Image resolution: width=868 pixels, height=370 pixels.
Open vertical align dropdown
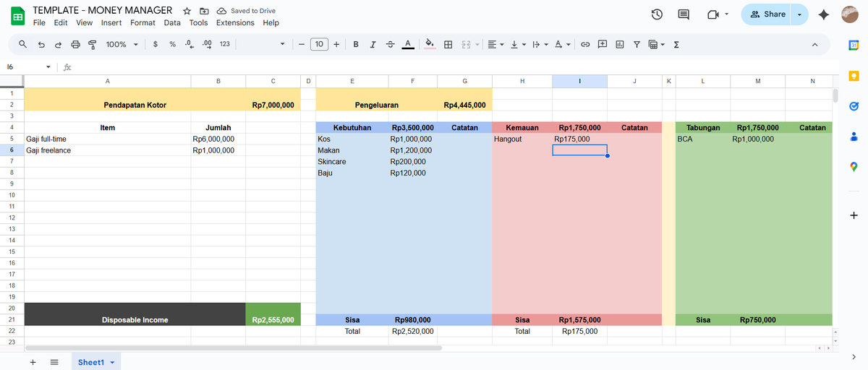coord(517,44)
